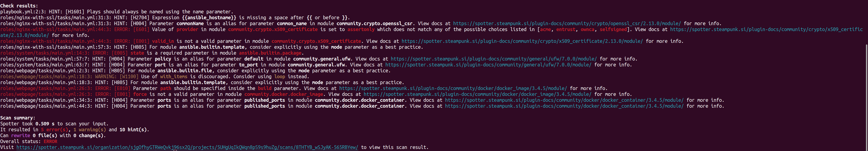
Task: Open x509_certificate docs link for valid_in error
Action: [x=522, y=41]
